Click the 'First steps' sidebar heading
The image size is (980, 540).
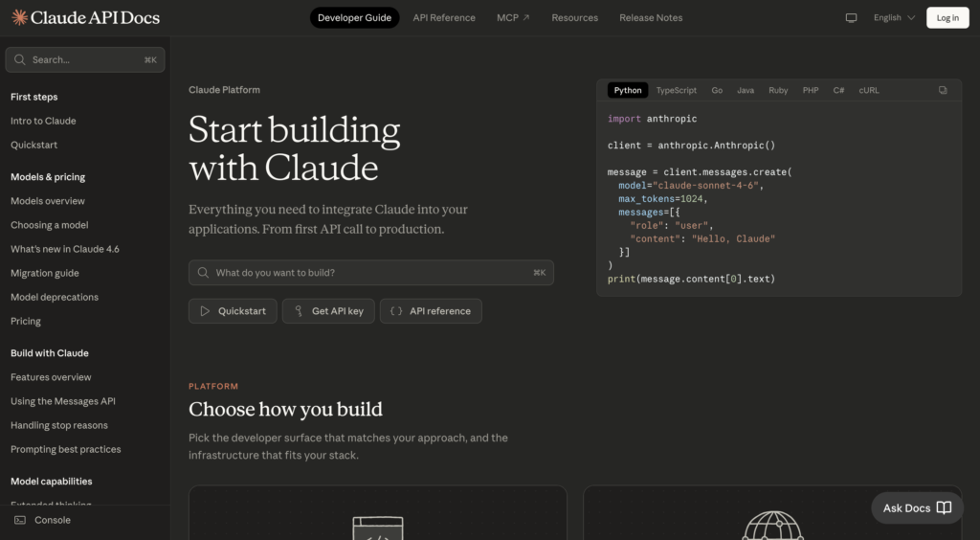point(33,97)
